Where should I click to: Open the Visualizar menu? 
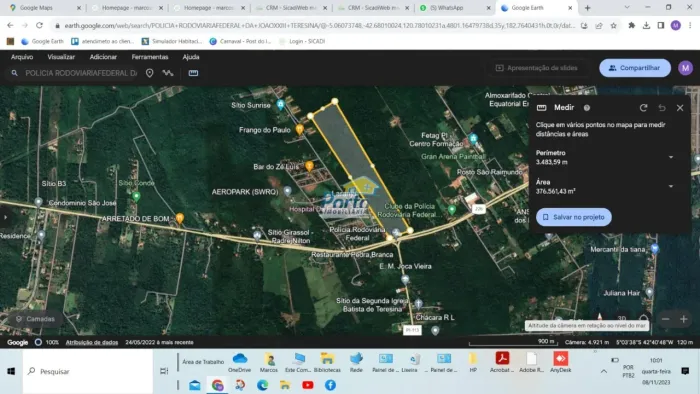[x=61, y=57]
